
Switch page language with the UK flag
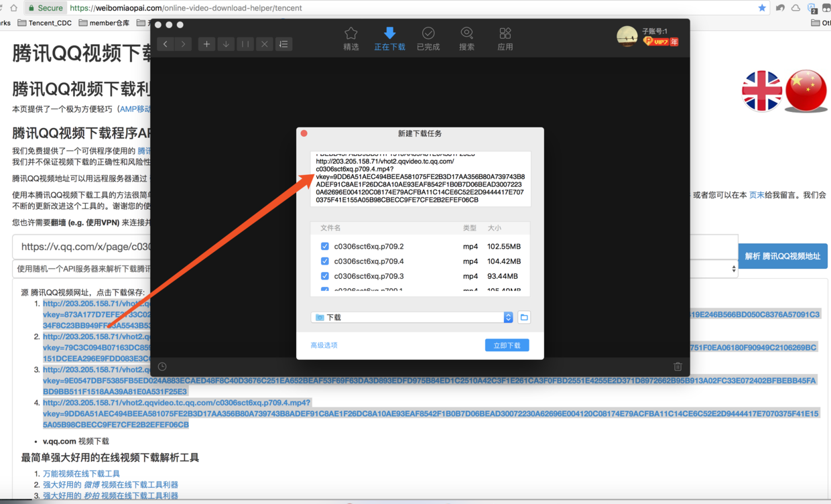click(762, 90)
